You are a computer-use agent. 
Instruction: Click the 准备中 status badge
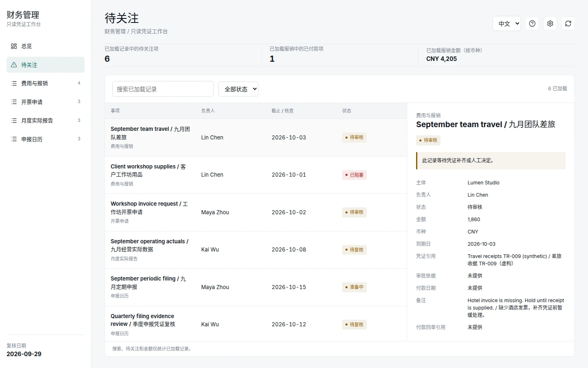[354, 287]
